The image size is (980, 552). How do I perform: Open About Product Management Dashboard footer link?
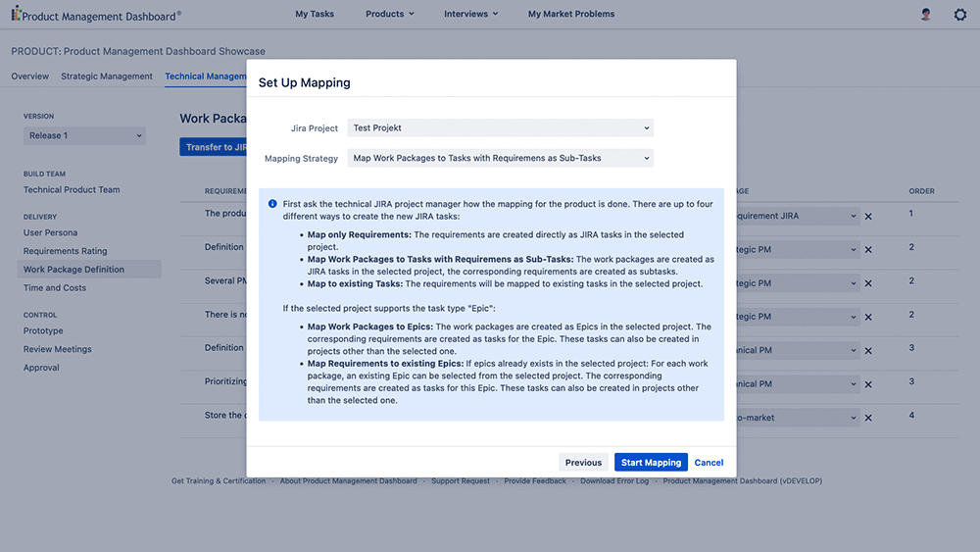click(348, 480)
